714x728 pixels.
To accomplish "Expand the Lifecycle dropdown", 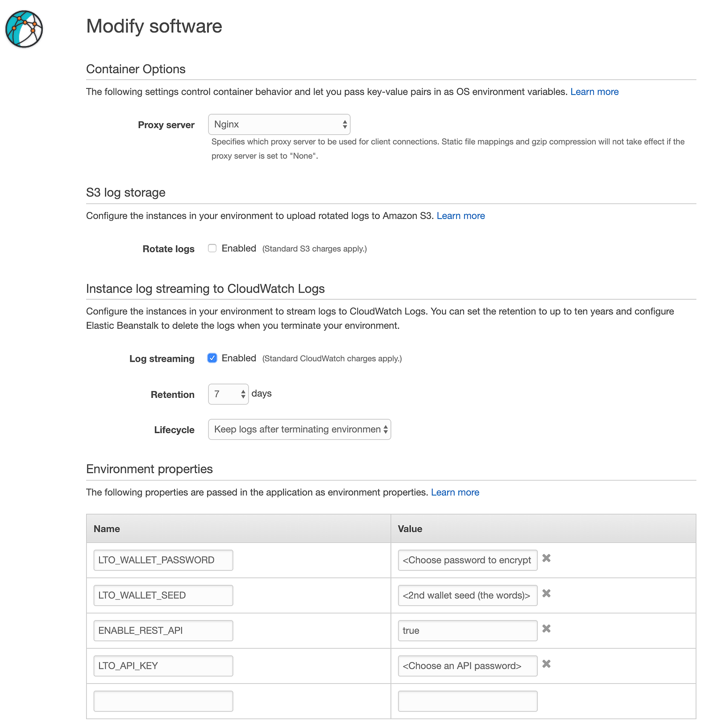I will point(299,430).
